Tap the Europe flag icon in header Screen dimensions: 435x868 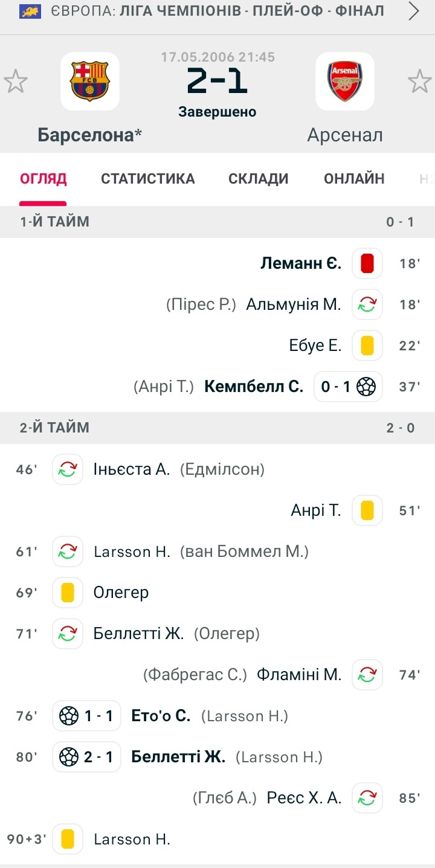(31, 11)
